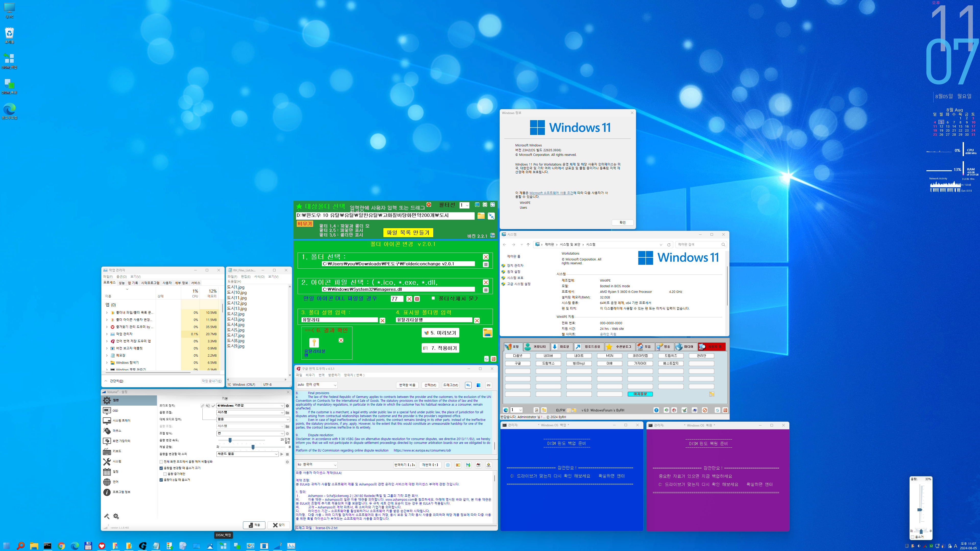This screenshot has width=980, height=551.
Task: Select the OSD section in Volume² settings
Action: click(x=129, y=411)
